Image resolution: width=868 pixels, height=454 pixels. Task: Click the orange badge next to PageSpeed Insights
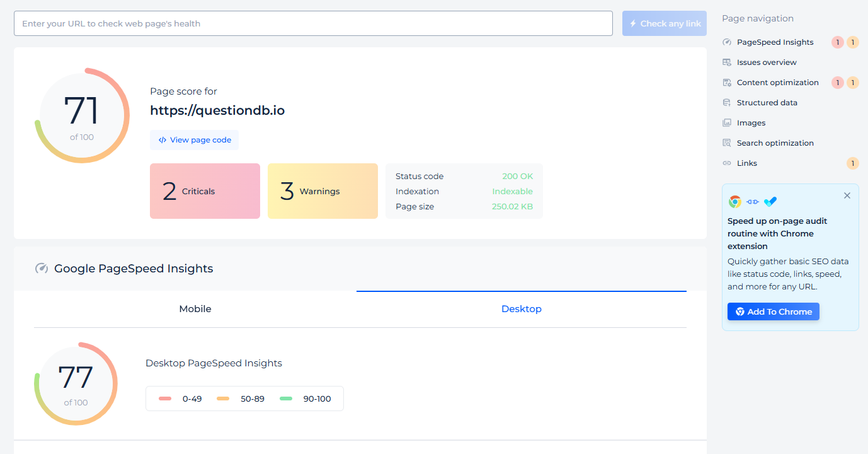coord(853,42)
